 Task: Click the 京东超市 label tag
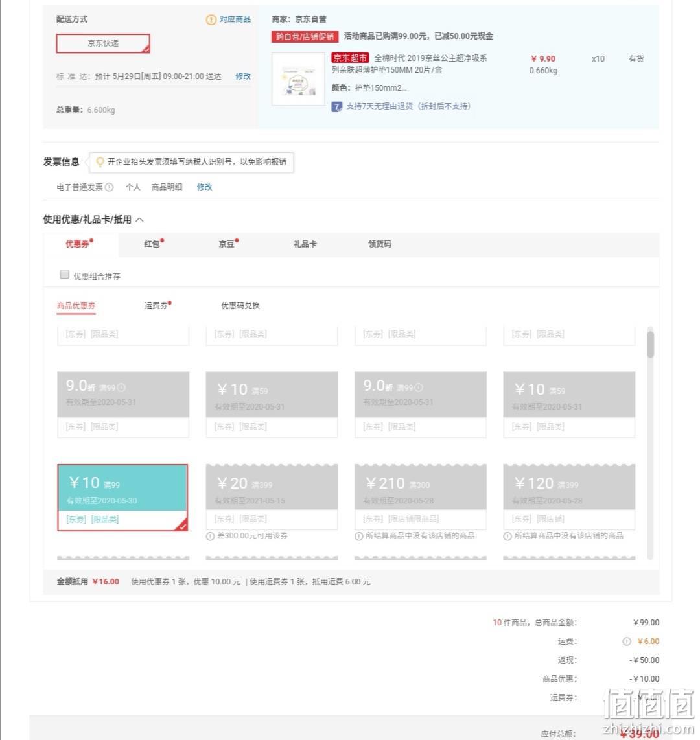click(350, 58)
